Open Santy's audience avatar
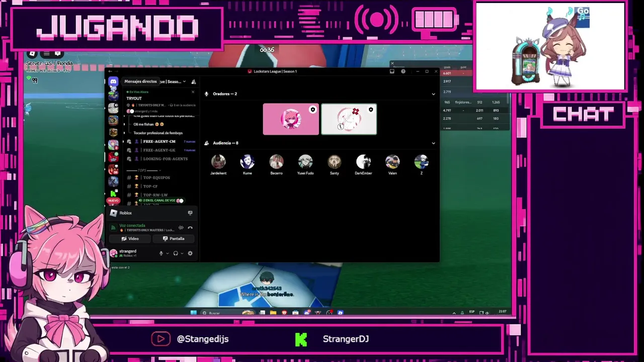 [335, 161]
